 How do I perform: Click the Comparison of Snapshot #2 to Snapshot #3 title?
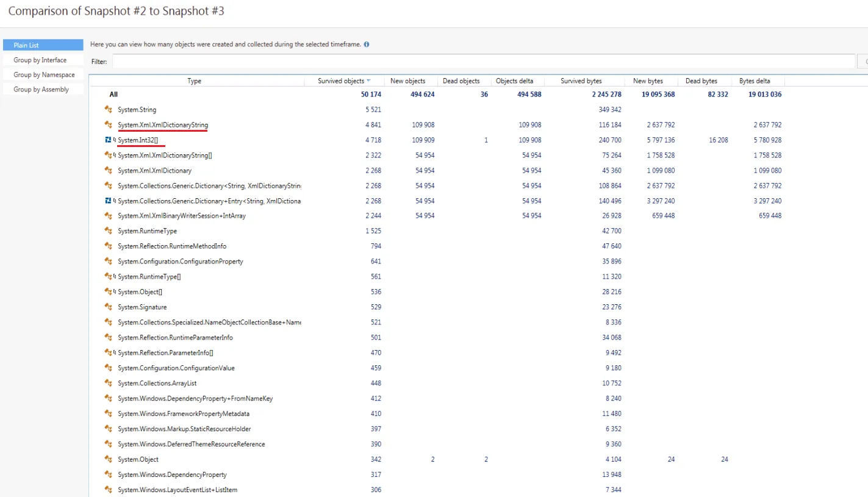(116, 11)
